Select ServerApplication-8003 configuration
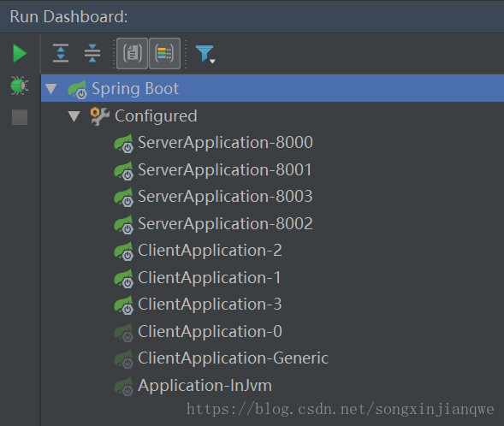 pyautogui.click(x=225, y=197)
